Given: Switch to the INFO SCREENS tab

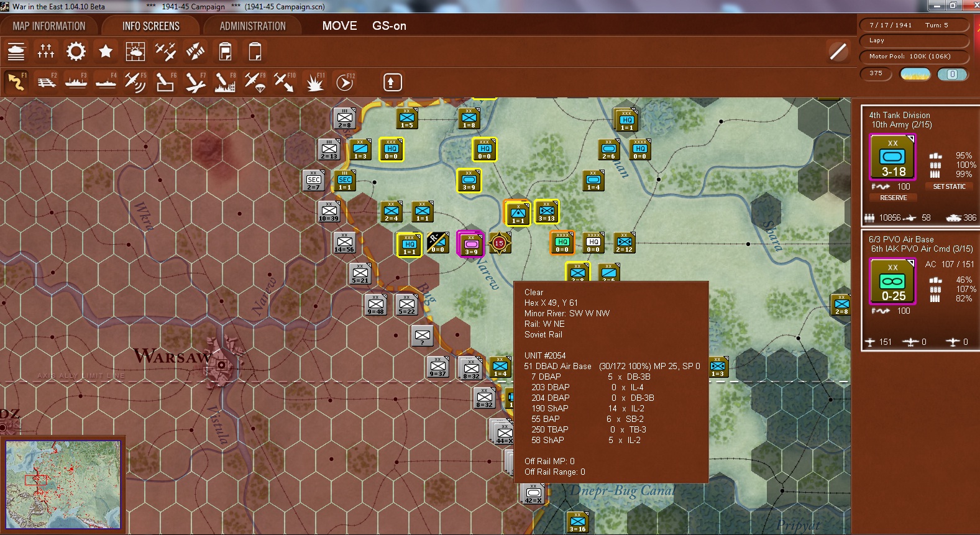Looking at the screenshot, I should coord(151,26).
